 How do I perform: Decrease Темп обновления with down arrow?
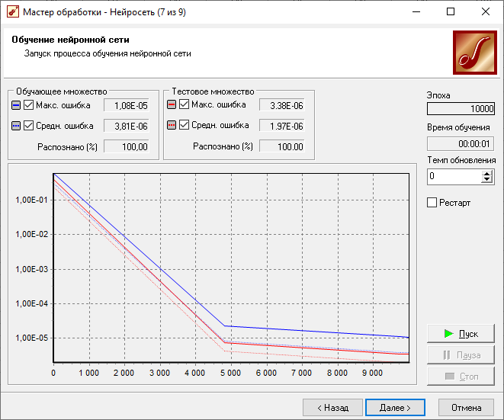point(487,180)
